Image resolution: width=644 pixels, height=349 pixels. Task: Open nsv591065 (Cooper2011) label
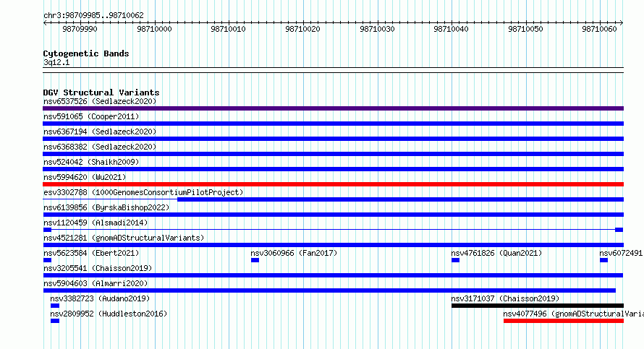tap(91, 116)
